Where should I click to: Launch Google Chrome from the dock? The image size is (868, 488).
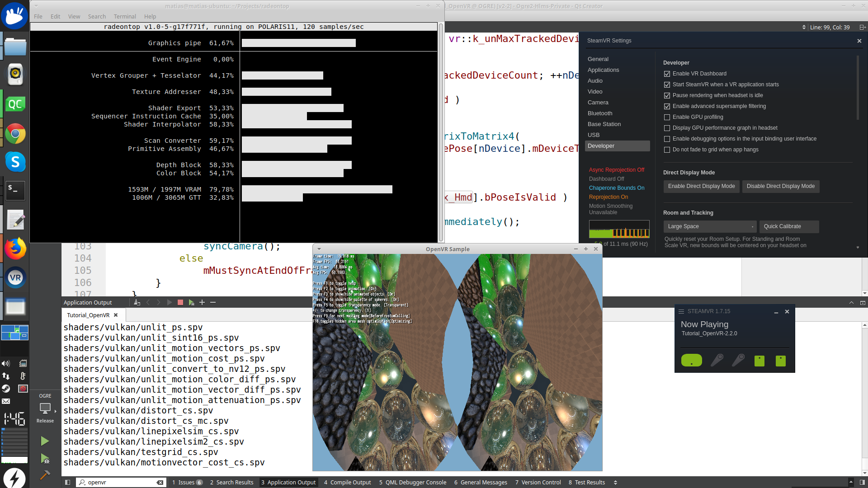coord(15,134)
